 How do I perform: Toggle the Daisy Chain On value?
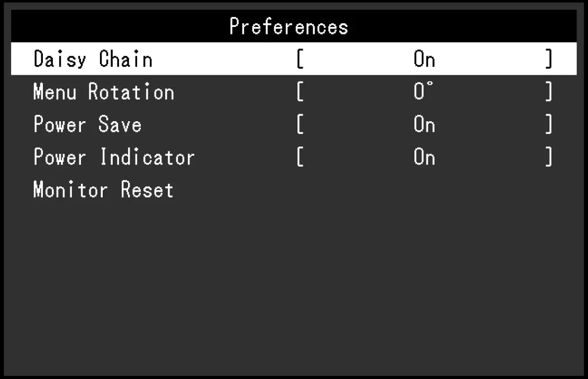click(x=424, y=59)
